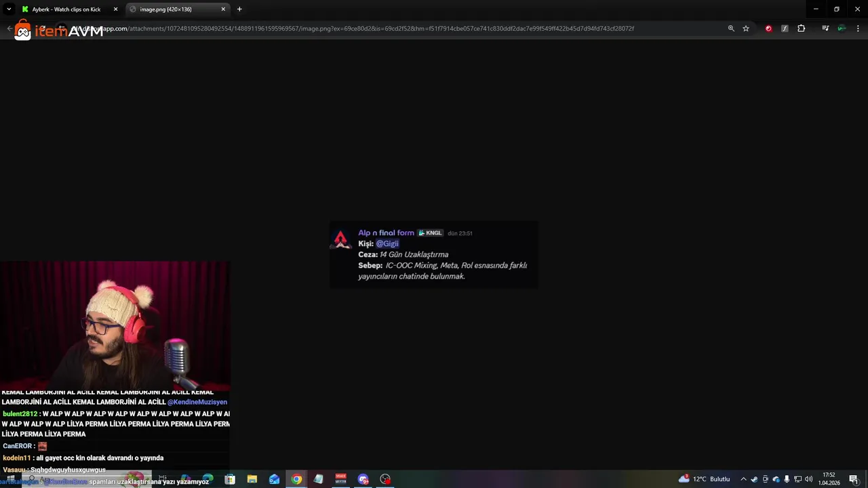
Task: Bookmark this page with the star icon
Action: (746, 28)
